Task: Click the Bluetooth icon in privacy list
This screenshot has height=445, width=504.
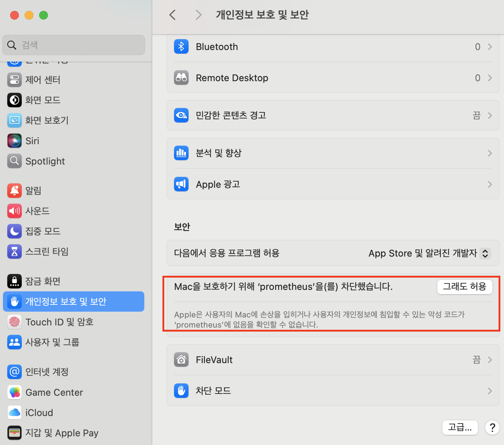Action: [x=181, y=46]
